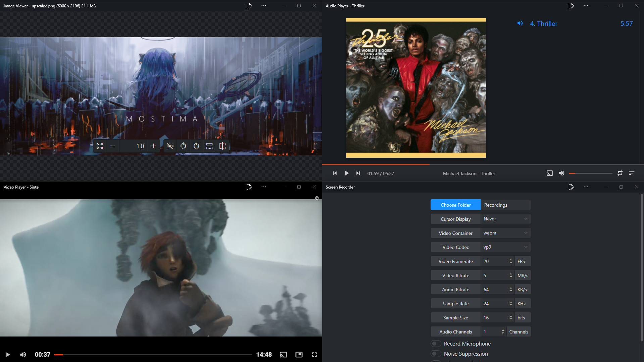Open file icon in Image Viewer titlebar
This screenshot has width=644, height=362.
249,6
